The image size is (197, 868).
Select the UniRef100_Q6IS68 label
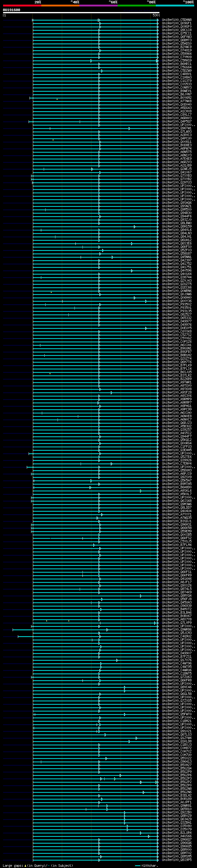pyautogui.click(x=177, y=501)
